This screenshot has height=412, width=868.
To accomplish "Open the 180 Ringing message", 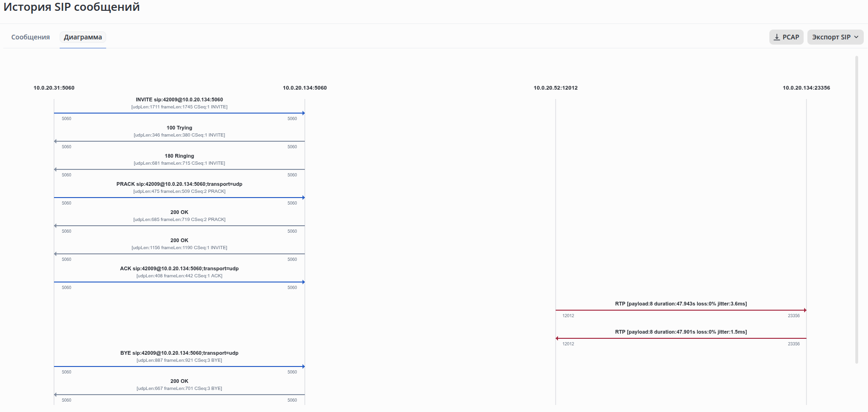I will [x=179, y=156].
